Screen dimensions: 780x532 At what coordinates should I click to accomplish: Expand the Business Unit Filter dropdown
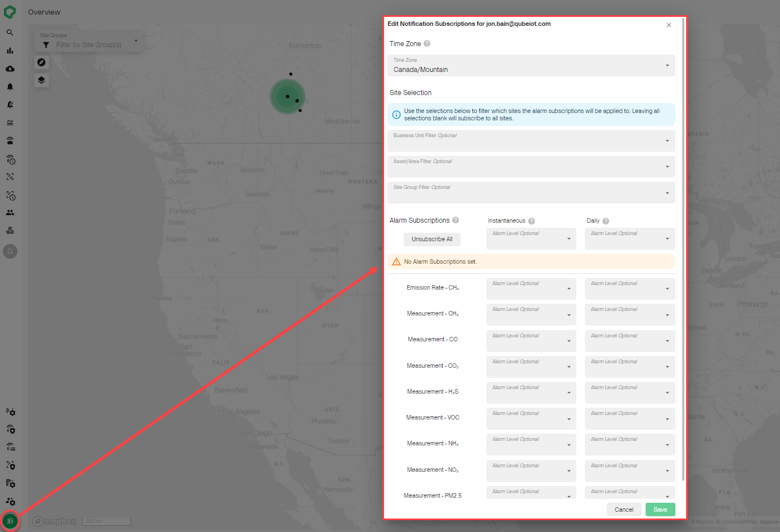coord(531,141)
